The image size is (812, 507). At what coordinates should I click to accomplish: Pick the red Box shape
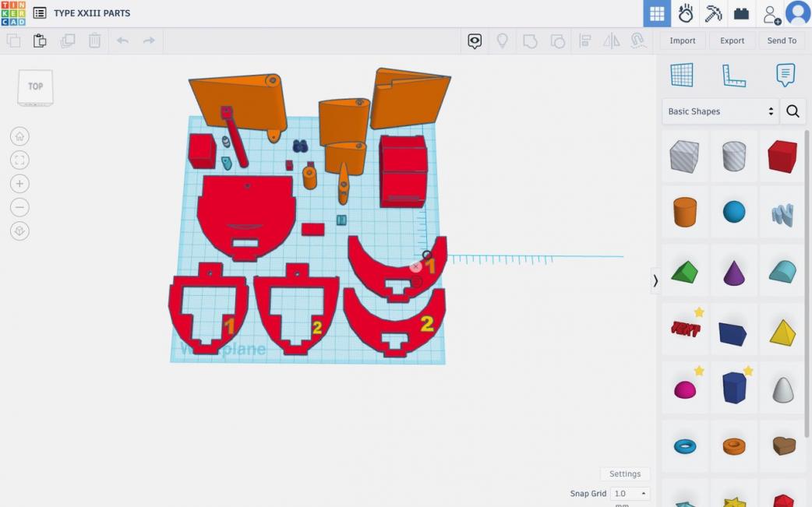(x=782, y=157)
